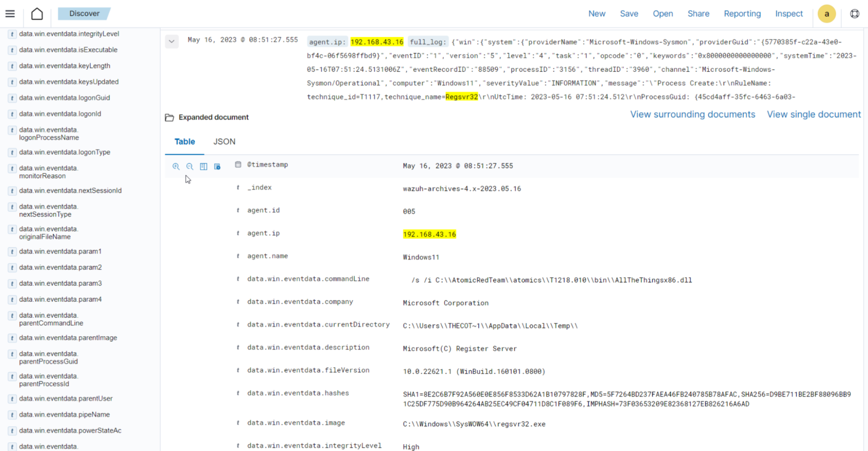Click the filter for value magnifier icon
The image size is (868, 451).
click(x=176, y=166)
